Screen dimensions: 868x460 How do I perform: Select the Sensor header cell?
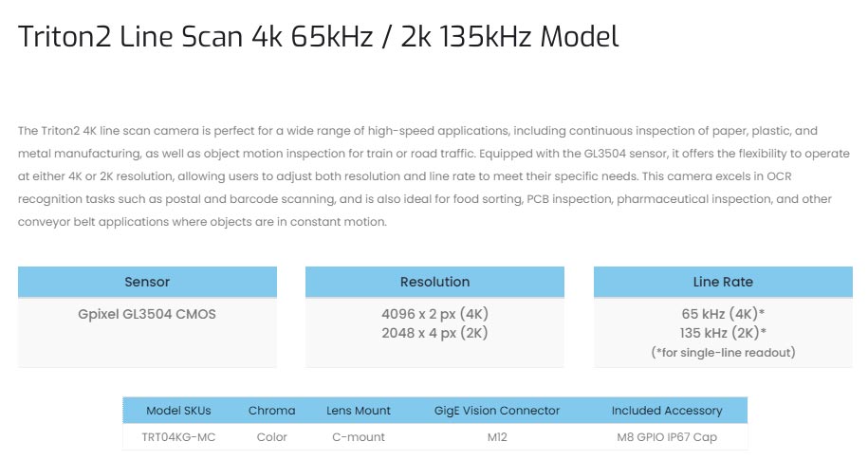pyautogui.click(x=147, y=282)
